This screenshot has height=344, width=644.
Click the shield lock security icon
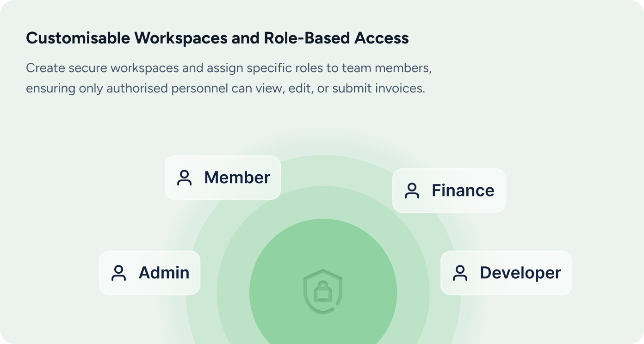tap(323, 291)
